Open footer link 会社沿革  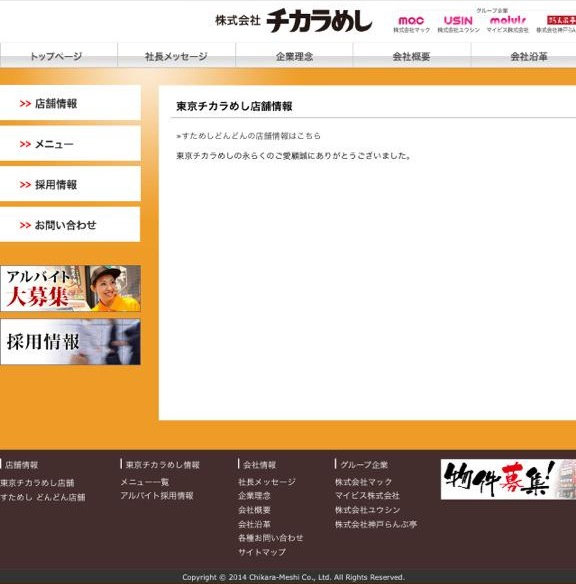[x=254, y=524]
